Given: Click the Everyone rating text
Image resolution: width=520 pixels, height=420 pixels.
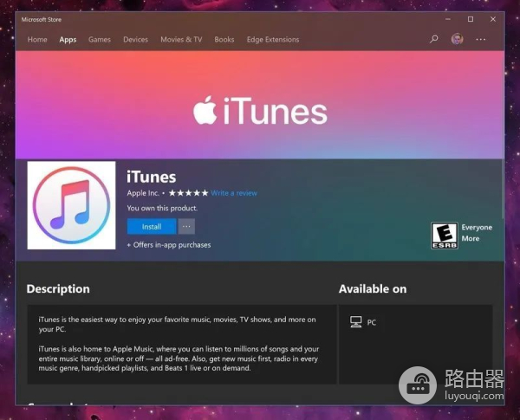Looking at the screenshot, I should [x=477, y=228].
